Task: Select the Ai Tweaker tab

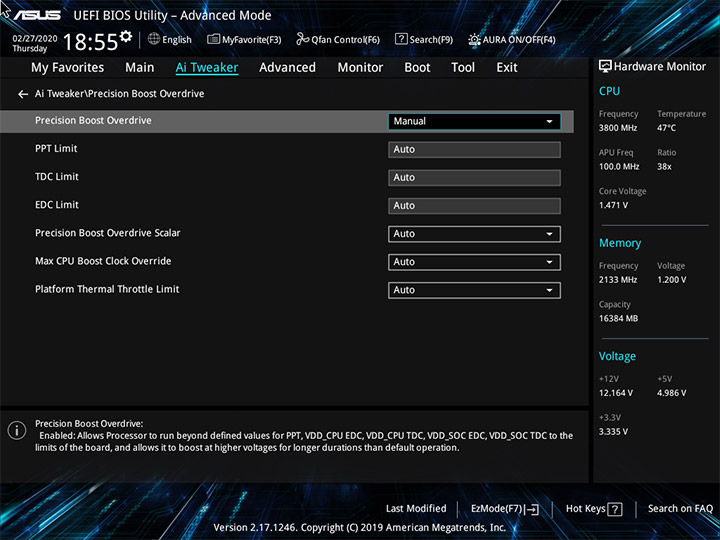Action: [x=207, y=68]
